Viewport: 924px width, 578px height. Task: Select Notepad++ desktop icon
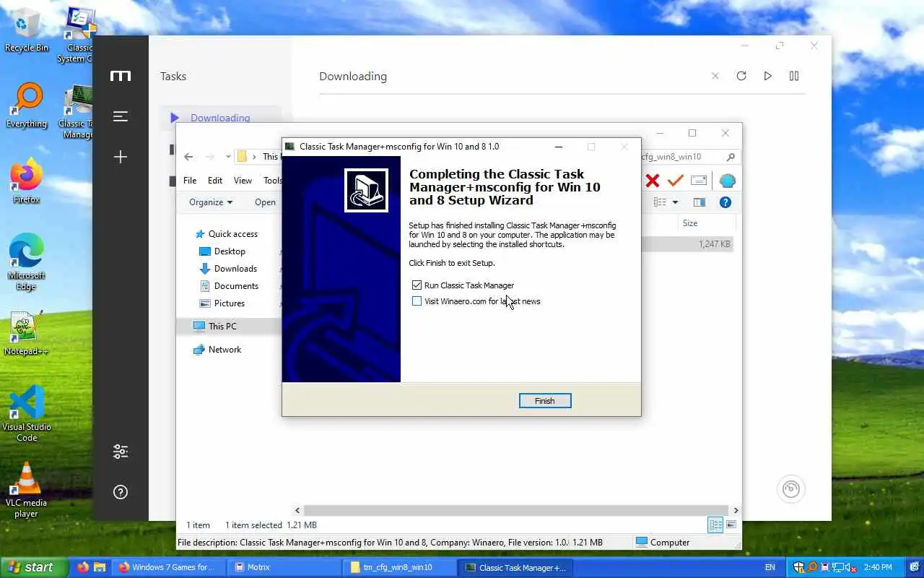(26, 334)
